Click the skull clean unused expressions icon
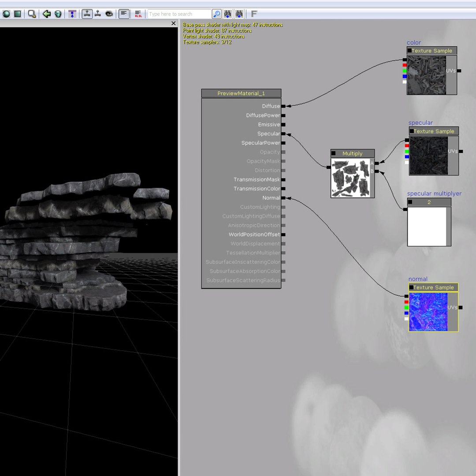Image resolution: width=476 pixels, height=476 pixels. (58, 14)
